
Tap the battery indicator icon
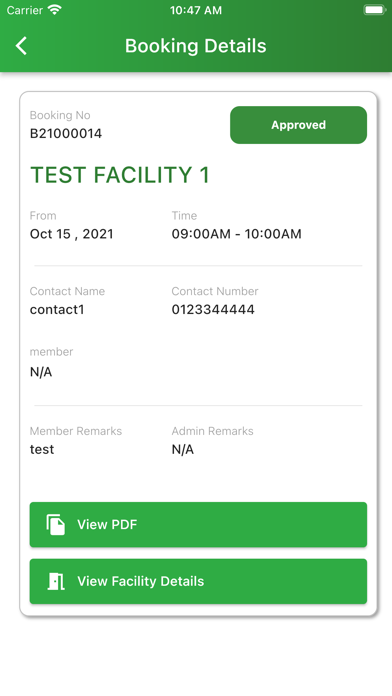(374, 10)
